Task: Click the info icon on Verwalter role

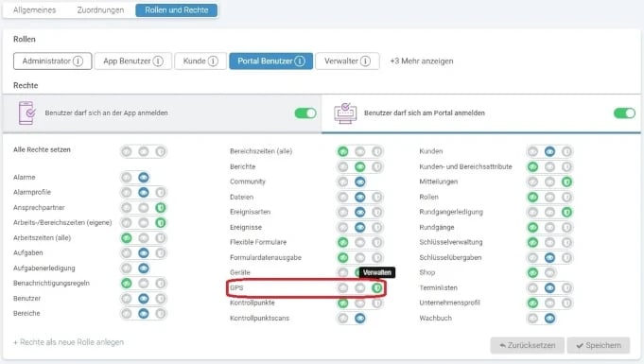Action: tap(365, 61)
